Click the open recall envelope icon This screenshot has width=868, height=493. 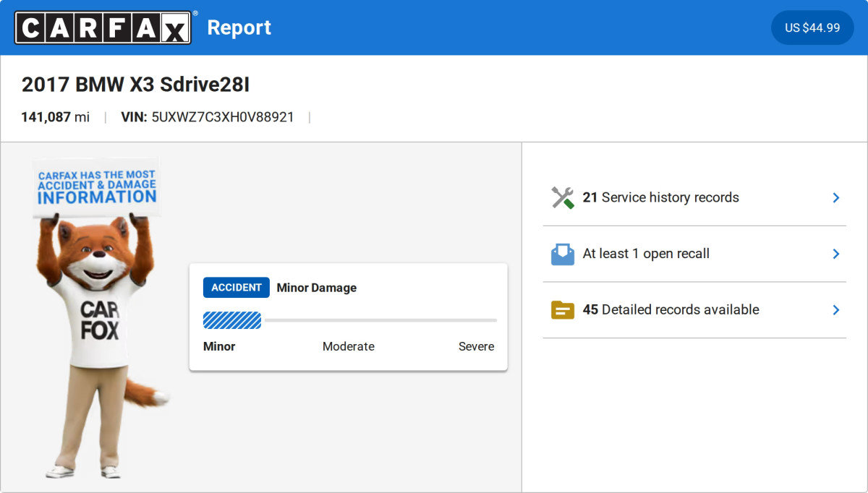tap(562, 254)
